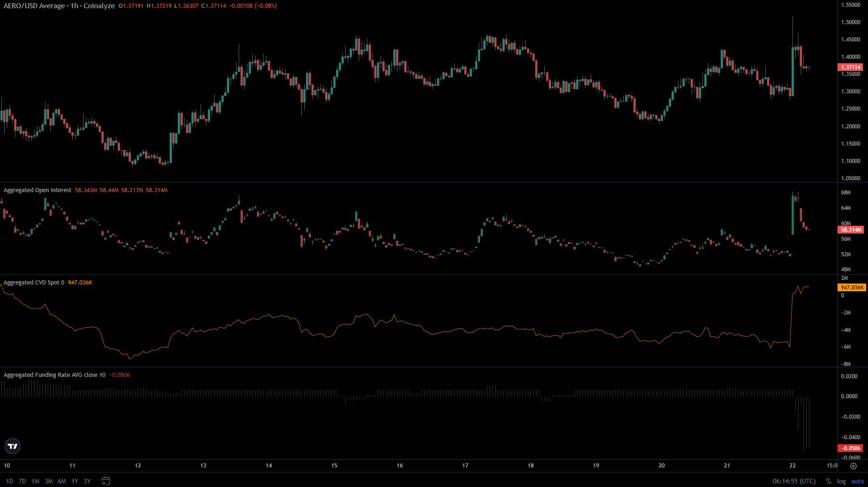868x487 pixels.
Task: Open chart settings gear icon
Action: (x=853, y=466)
